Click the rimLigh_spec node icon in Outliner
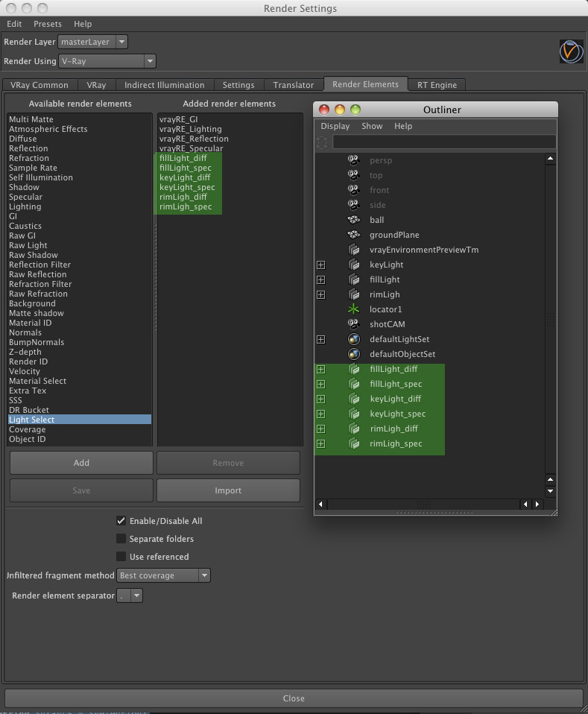Screen dimensions: 588x714 (354, 443)
